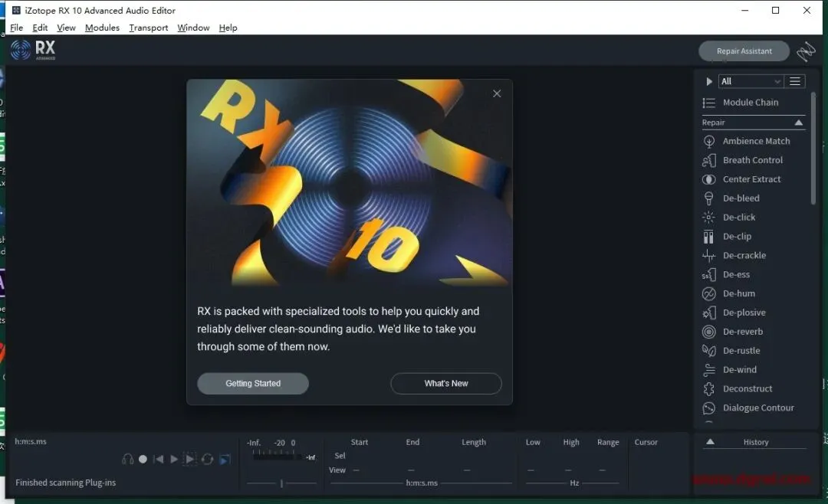Screen dimensions: 828x504
Task: Click the Getting Started button
Action: pos(253,384)
